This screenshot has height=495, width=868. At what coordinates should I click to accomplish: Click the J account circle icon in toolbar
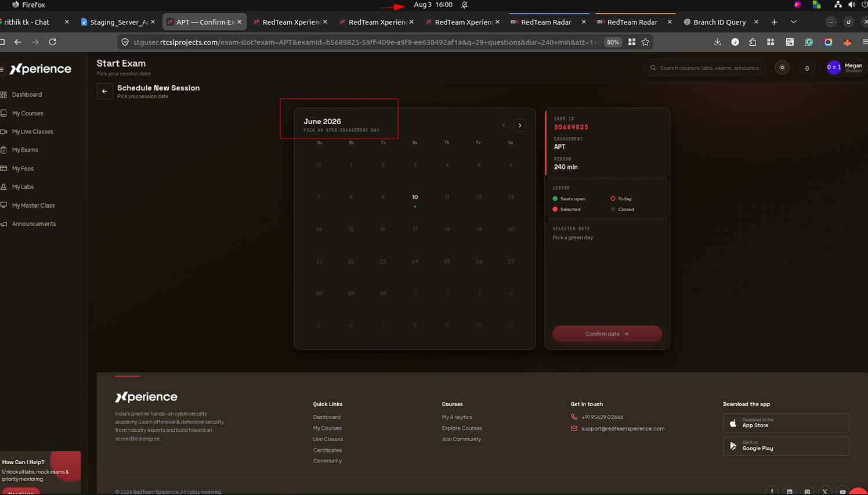click(x=735, y=42)
